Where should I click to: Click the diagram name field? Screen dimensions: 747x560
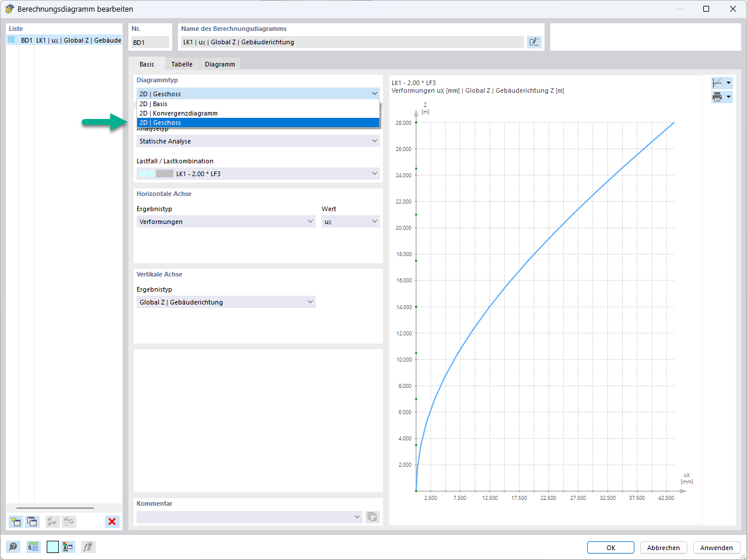(x=352, y=42)
